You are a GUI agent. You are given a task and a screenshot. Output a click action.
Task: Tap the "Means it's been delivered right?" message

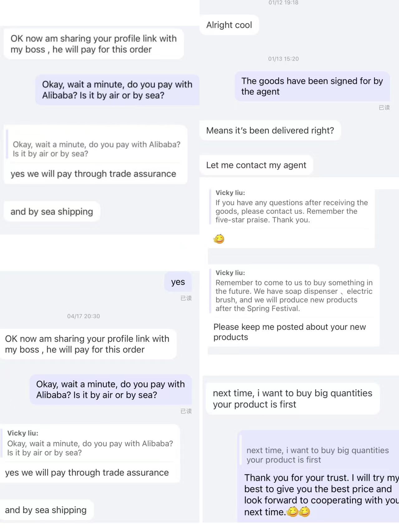pyautogui.click(x=270, y=130)
